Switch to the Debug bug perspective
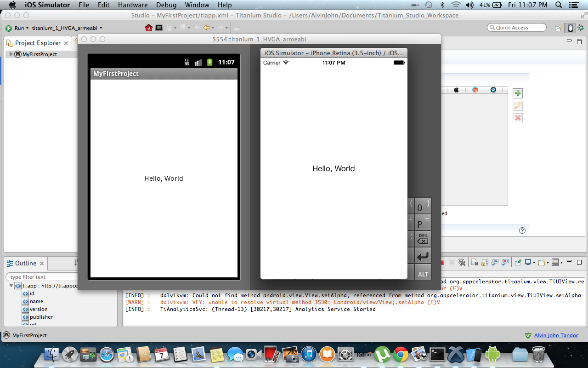 click(x=580, y=28)
